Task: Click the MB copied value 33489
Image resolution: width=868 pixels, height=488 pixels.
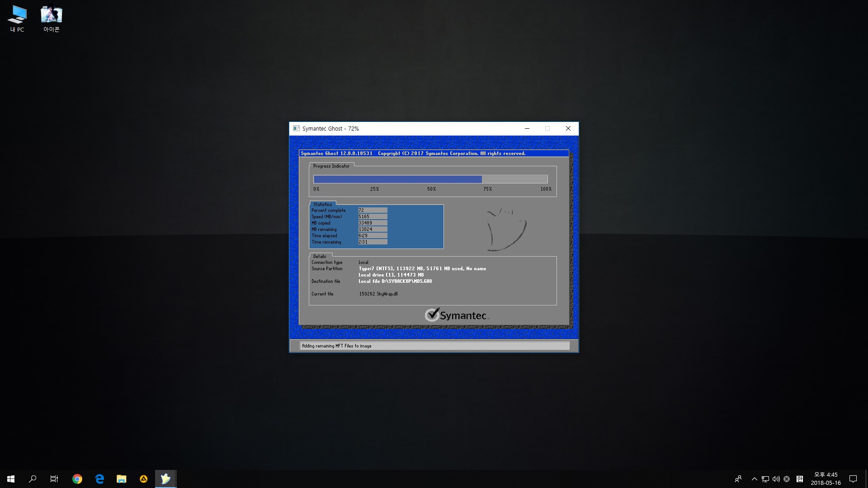Action: 373,223
